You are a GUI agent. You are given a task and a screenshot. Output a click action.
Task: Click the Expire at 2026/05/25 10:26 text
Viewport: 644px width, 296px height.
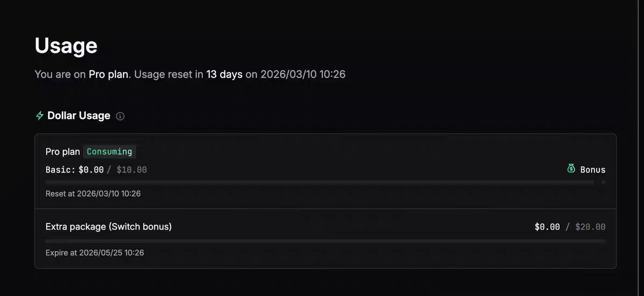(94, 253)
